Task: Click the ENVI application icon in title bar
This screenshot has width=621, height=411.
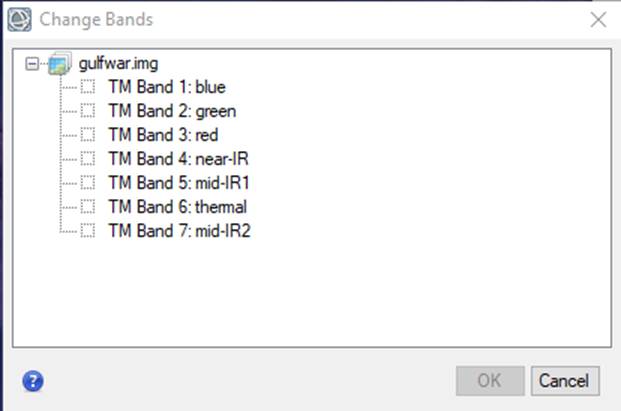Action: [19, 19]
